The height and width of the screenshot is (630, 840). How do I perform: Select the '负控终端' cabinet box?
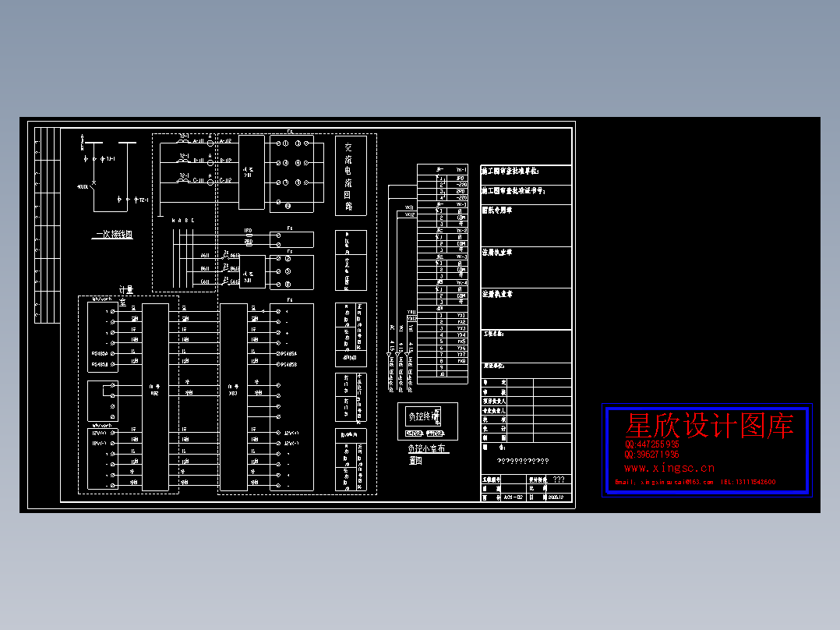(423, 416)
